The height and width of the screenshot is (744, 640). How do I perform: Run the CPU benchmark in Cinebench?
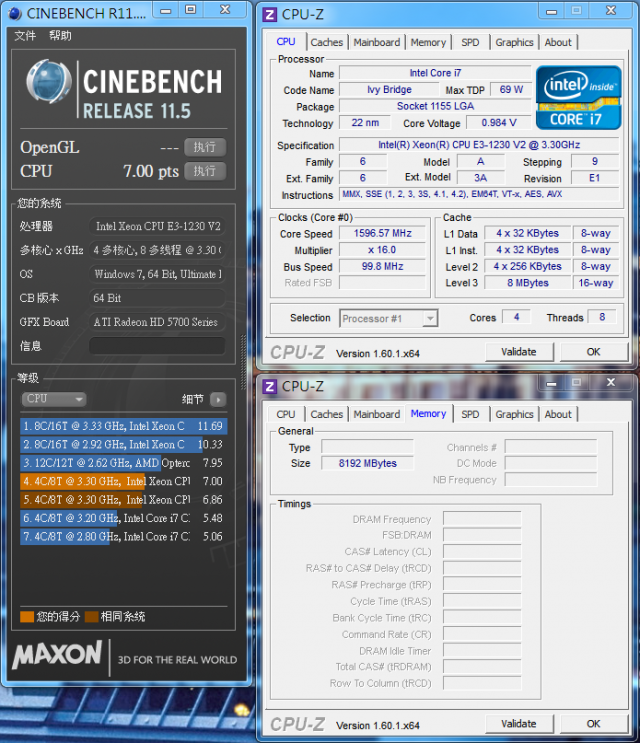click(x=204, y=171)
